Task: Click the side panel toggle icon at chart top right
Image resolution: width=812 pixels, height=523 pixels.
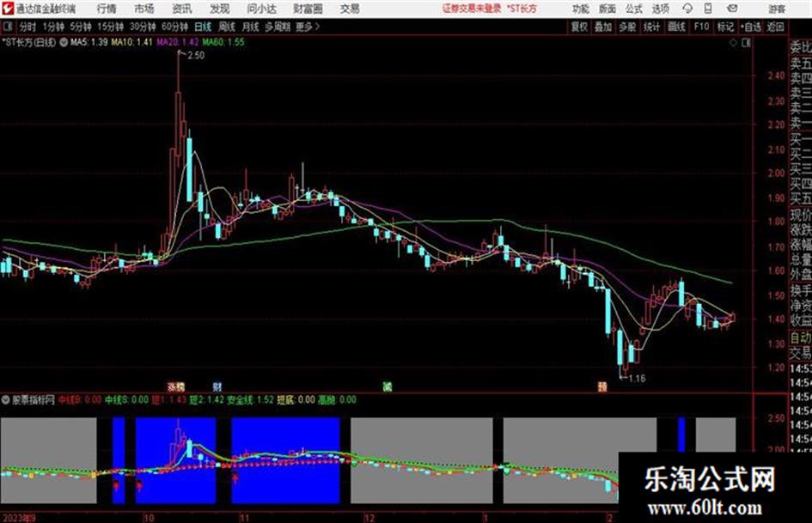Action: point(746,43)
